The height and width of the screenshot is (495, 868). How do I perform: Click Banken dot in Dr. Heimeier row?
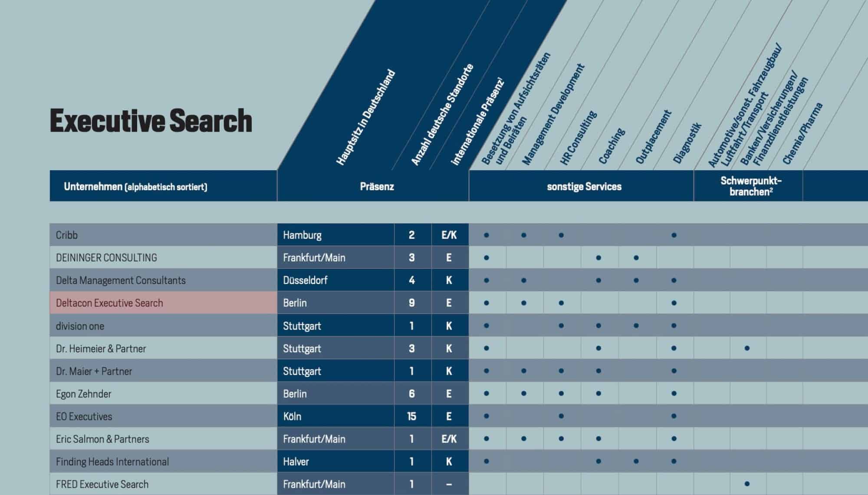click(747, 348)
